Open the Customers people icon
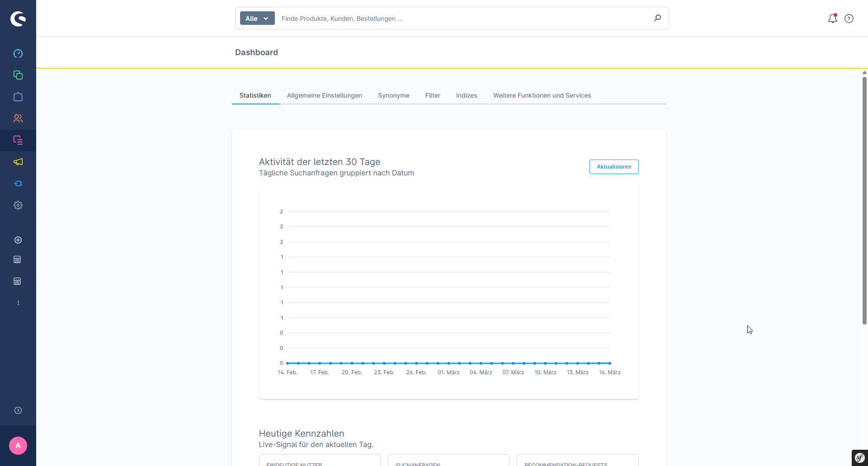868x466 pixels. [x=18, y=118]
